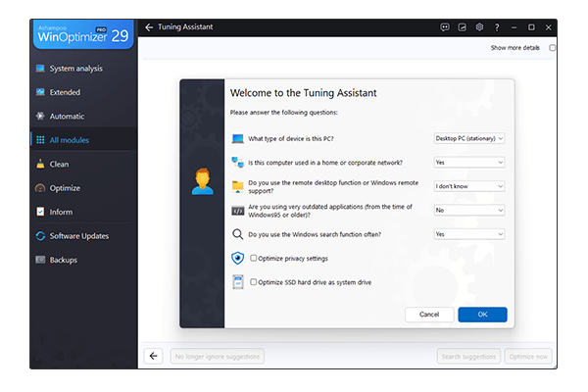This screenshot has width=588, height=392.
Task: Expand the remote desktop dropdown showing I don't know
Action: coord(468,186)
